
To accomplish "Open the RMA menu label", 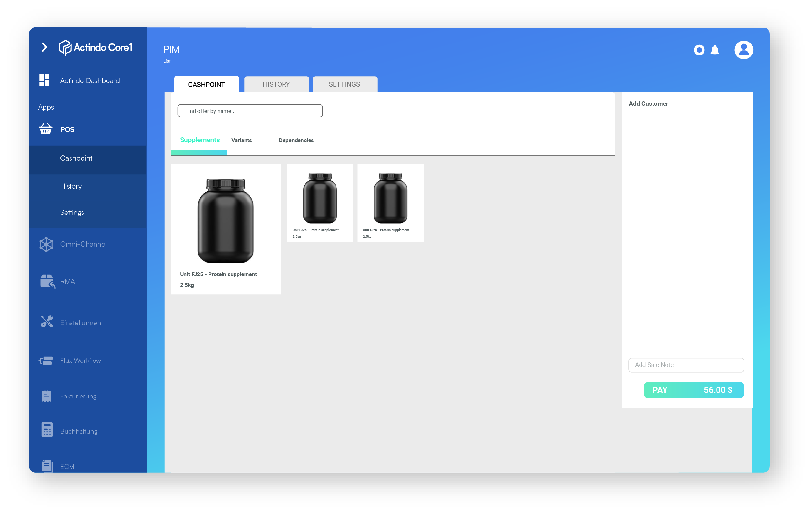I will pos(68,282).
